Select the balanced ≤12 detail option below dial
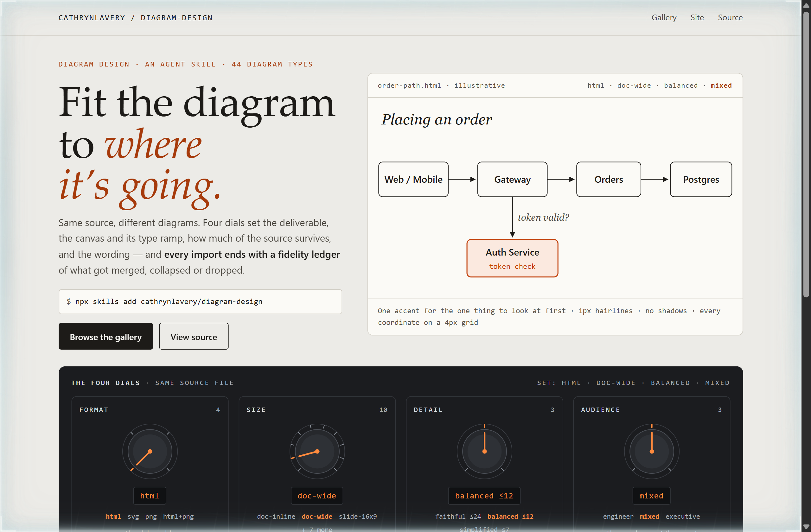This screenshot has width=811, height=532. (510, 516)
